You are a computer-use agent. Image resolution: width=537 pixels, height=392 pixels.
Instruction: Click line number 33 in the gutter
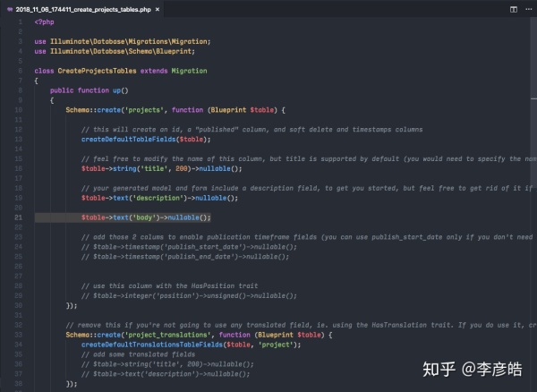pos(19,335)
